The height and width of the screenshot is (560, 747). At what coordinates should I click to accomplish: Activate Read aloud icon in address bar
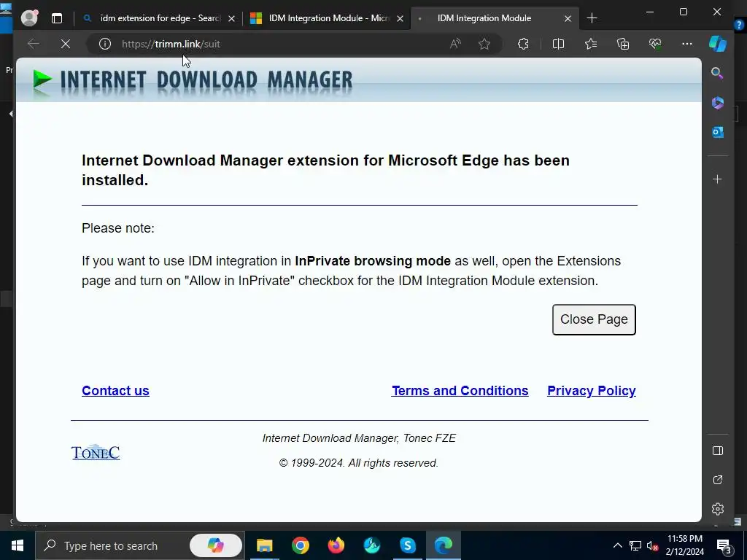tap(455, 44)
